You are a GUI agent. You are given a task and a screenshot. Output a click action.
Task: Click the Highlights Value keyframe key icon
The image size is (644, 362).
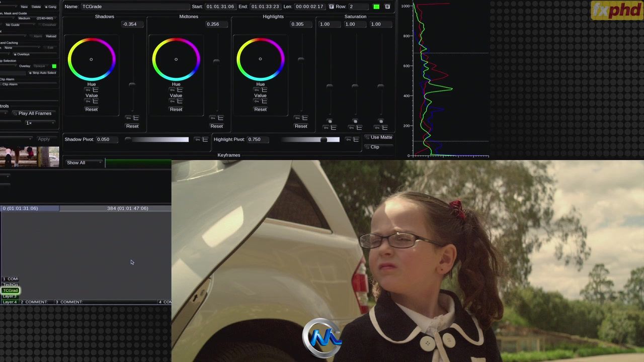coord(257,101)
